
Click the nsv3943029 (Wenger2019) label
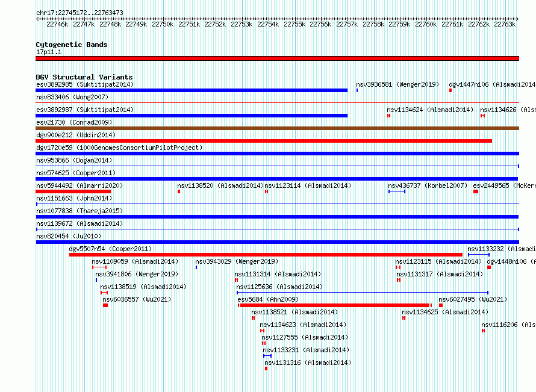tap(237, 261)
